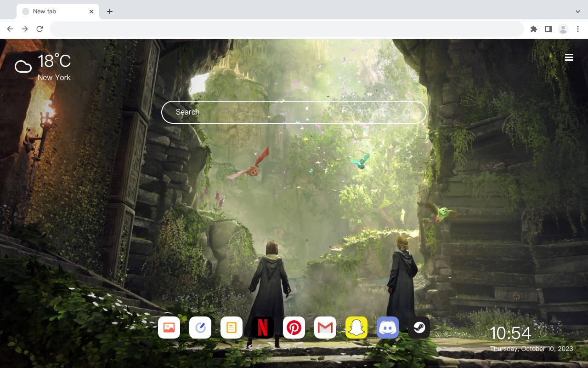Go forward to the next page

click(x=25, y=29)
